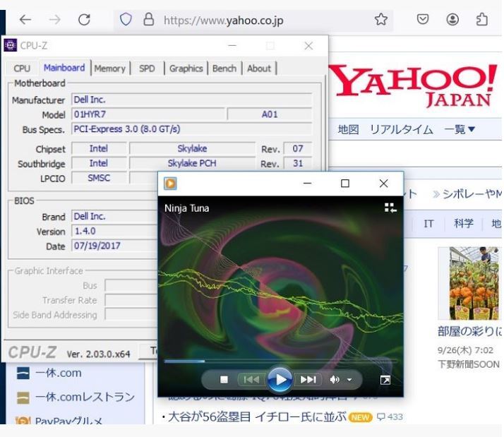The width and height of the screenshot is (504, 437).
Task: Open the Bench tab
Action: pyautogui.click(x=224, y=68)
